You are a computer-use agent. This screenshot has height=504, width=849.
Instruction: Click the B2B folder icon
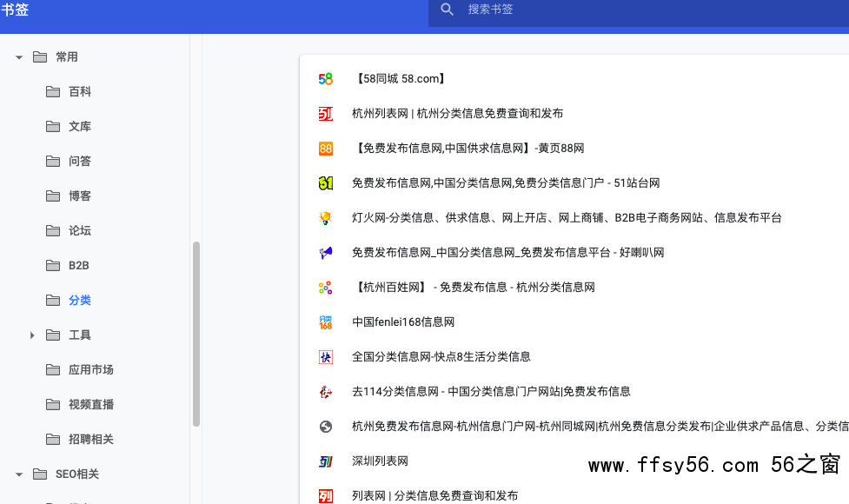[x=53, y=265]
